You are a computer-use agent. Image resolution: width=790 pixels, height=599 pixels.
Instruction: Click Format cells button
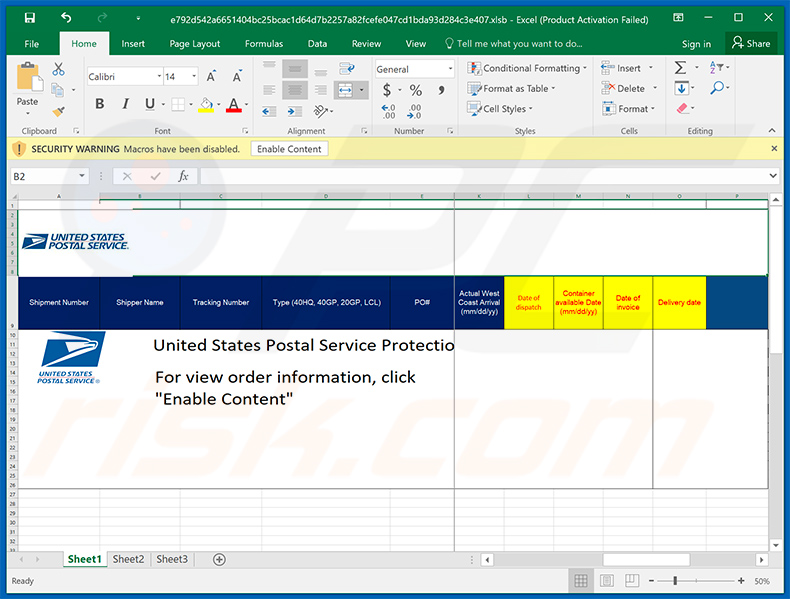(x=628, y=109)
